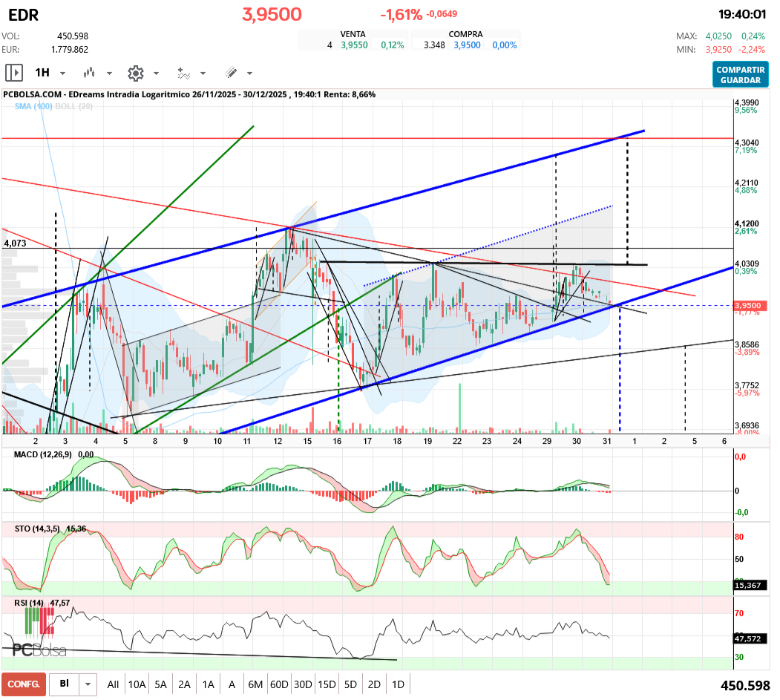The height and width of the screenshot is (700, 780).
Task: Click the -1,61% change percentage
Action: pyautogui.click(x=401, y=15)
